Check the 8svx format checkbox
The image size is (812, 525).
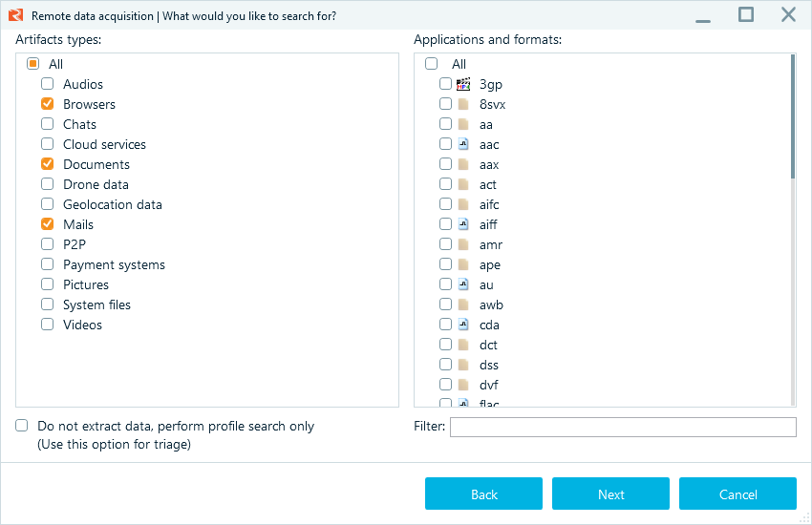pos(445,104)
